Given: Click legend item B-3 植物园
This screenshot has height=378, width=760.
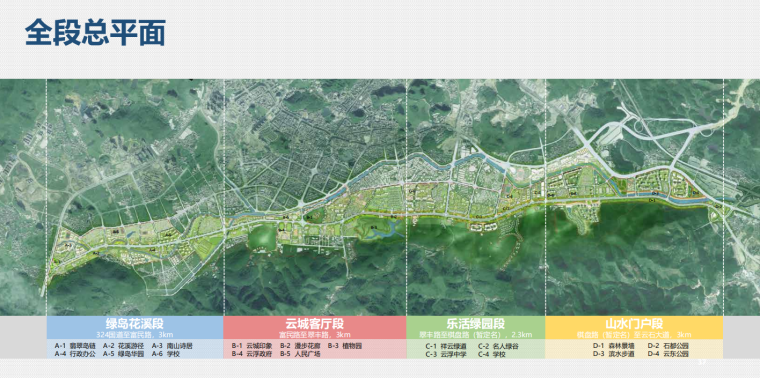Looking at the screenshot, I should 345,346.
